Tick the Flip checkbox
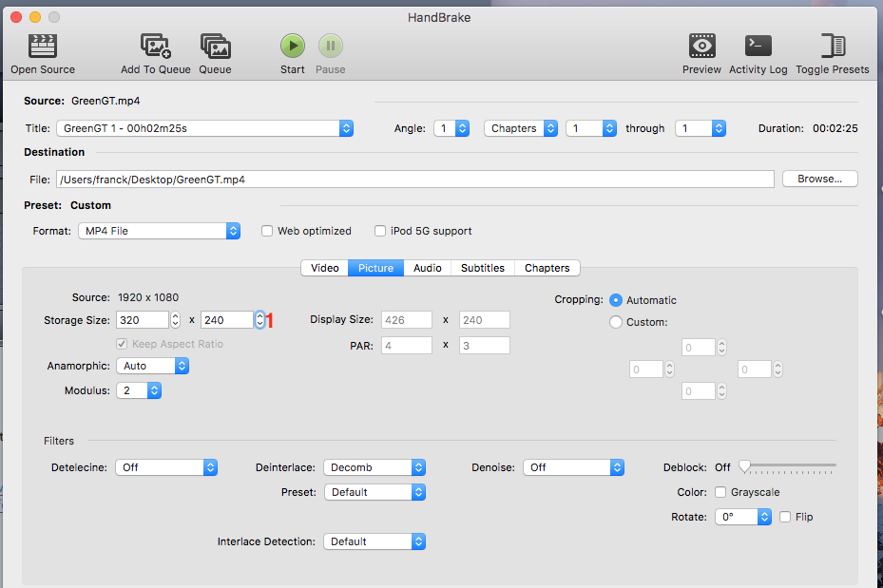This screenshot has height=588, width=883. 785,517
